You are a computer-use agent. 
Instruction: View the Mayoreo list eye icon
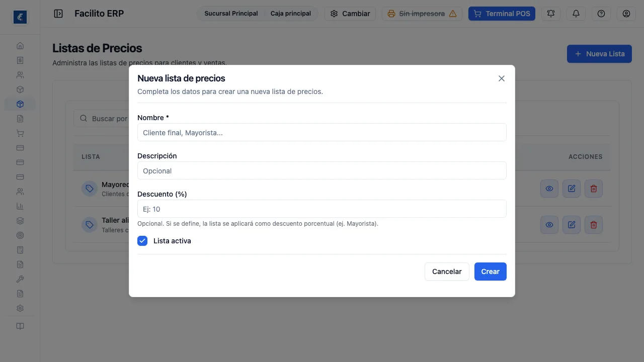tap(549, 189)
